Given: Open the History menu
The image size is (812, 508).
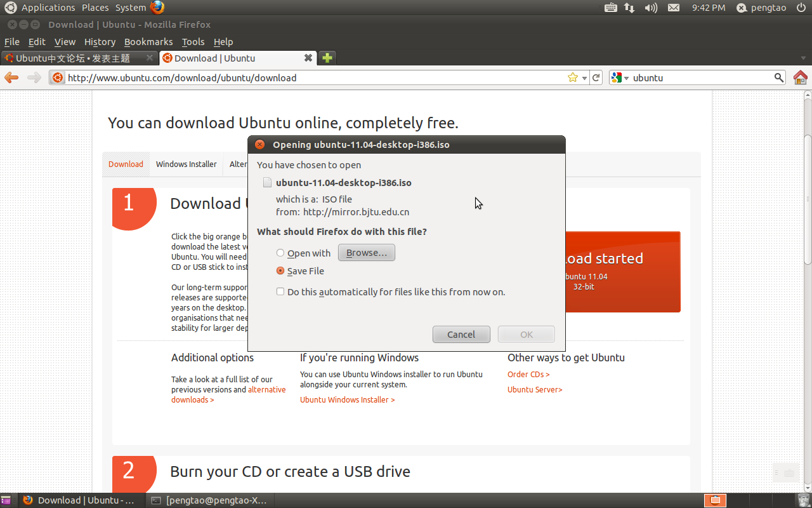Looking at the screenshot, I should point(100,42).
